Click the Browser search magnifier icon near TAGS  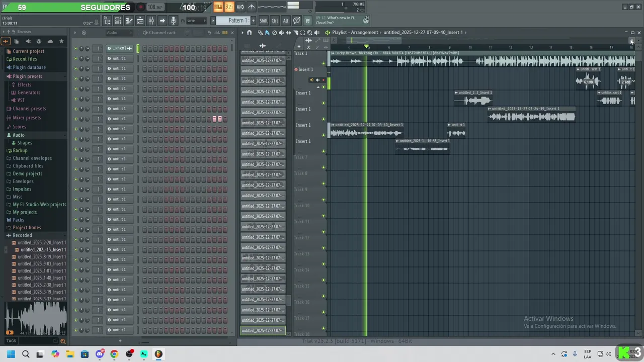(63, 341)
